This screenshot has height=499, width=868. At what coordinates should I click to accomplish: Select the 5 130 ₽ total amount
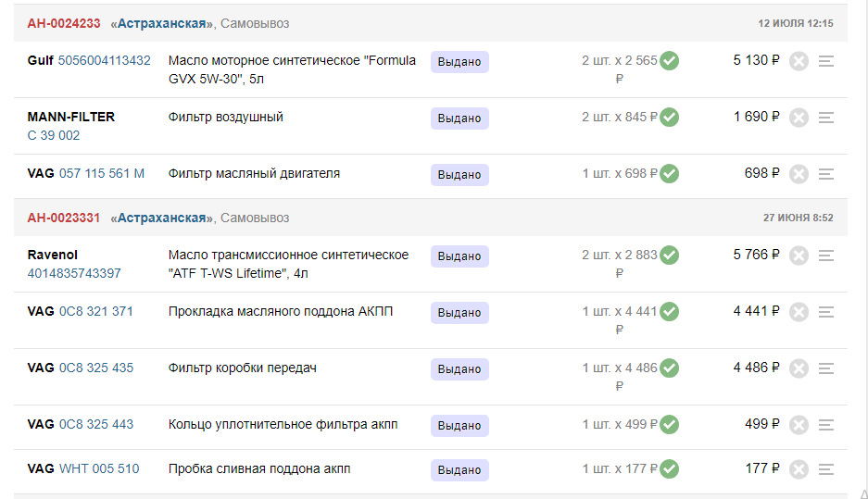click(x=756, y=60)
